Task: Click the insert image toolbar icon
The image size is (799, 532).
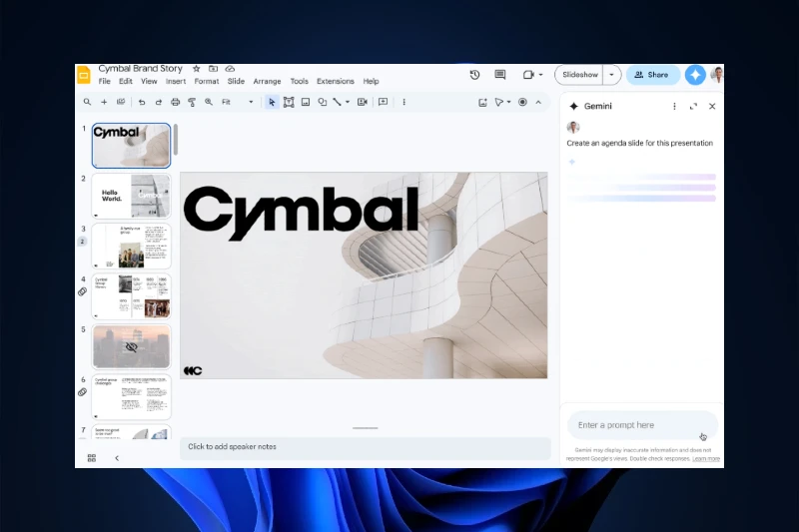Action: tap(305, 102)
